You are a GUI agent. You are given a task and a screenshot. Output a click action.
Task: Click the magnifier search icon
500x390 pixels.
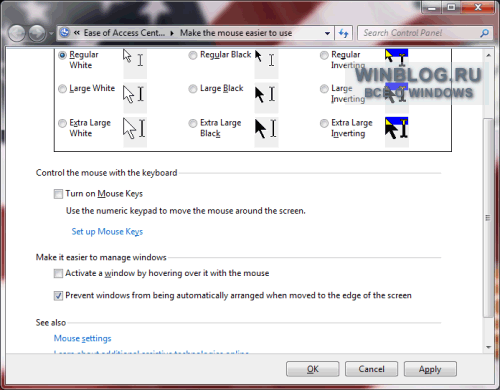pos(485,33)
